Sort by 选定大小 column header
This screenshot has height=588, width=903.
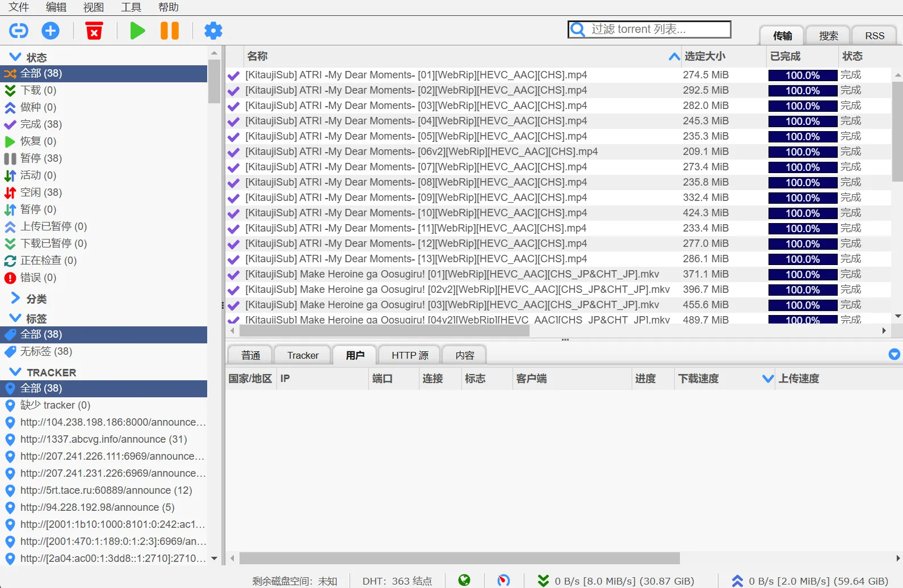point(723,56)
